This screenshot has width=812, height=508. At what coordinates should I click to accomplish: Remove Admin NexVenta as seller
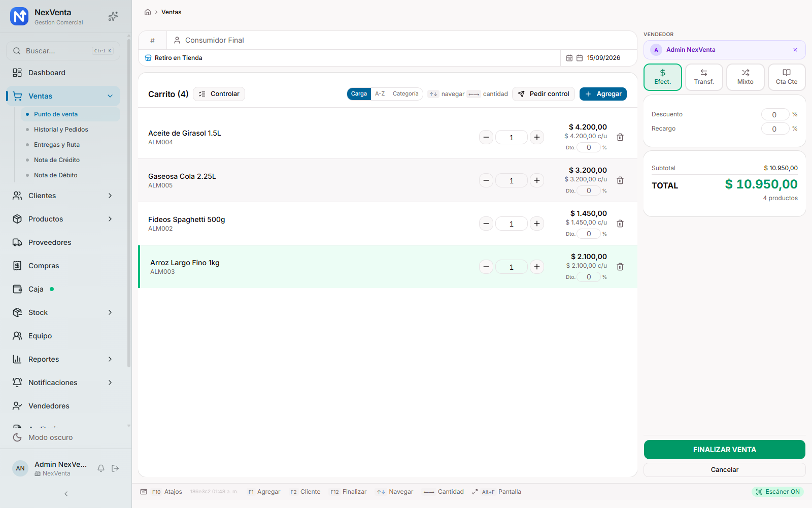(795, 50)
